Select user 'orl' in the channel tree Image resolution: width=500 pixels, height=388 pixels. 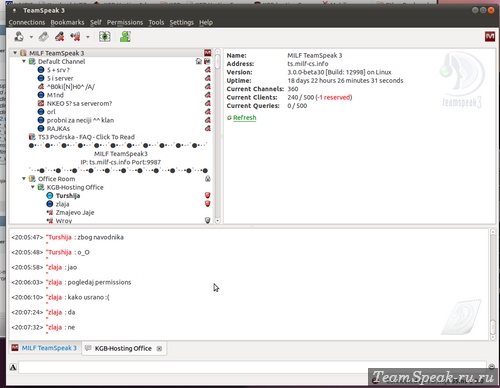coord(51,112)
